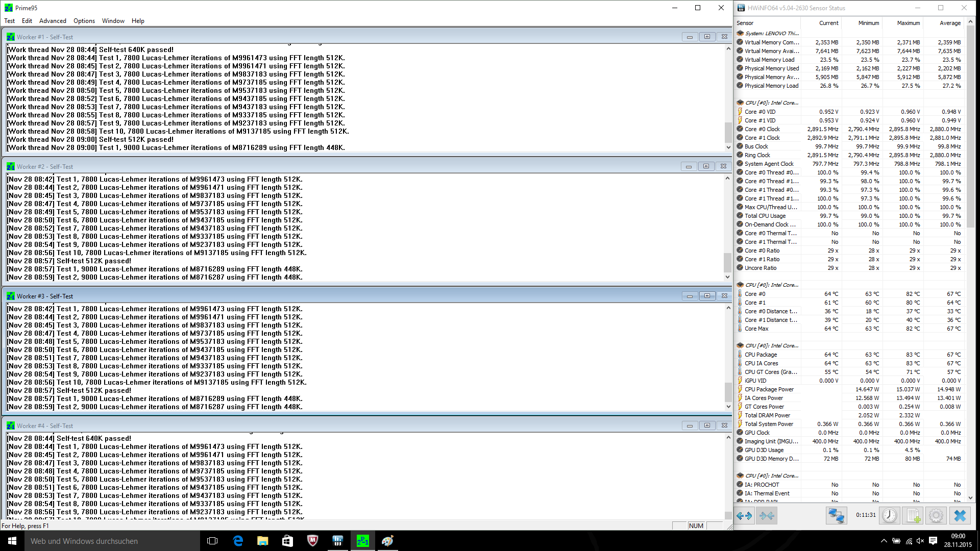Close sensors with the blue X icon
980x551 pixels.
(x=960, y=516)
